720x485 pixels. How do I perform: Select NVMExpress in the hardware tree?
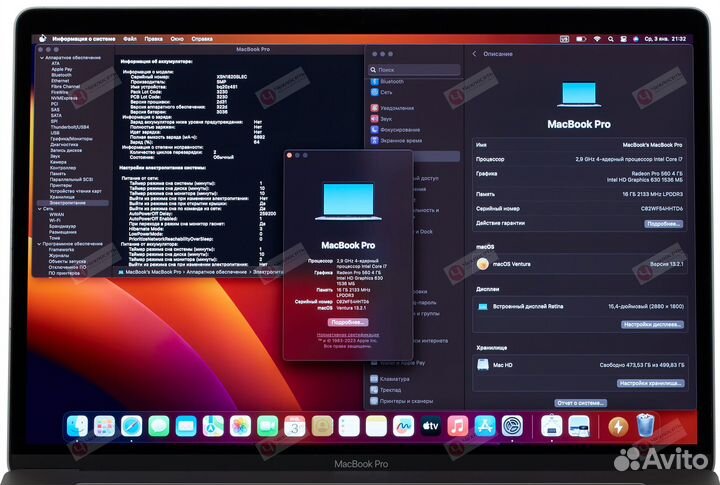coord(64,98)
